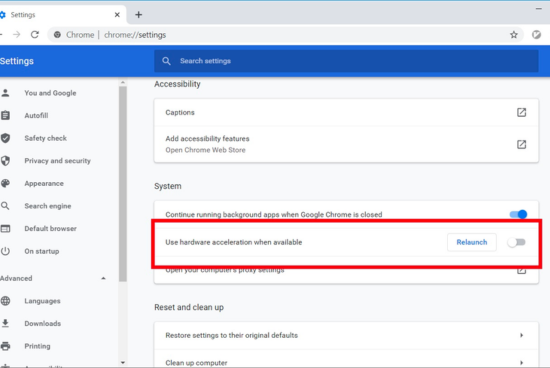Screen dimensions: 550x368
Task: Click the Printing printer icon
Action: pyautogui.click(x=5, y=346)
